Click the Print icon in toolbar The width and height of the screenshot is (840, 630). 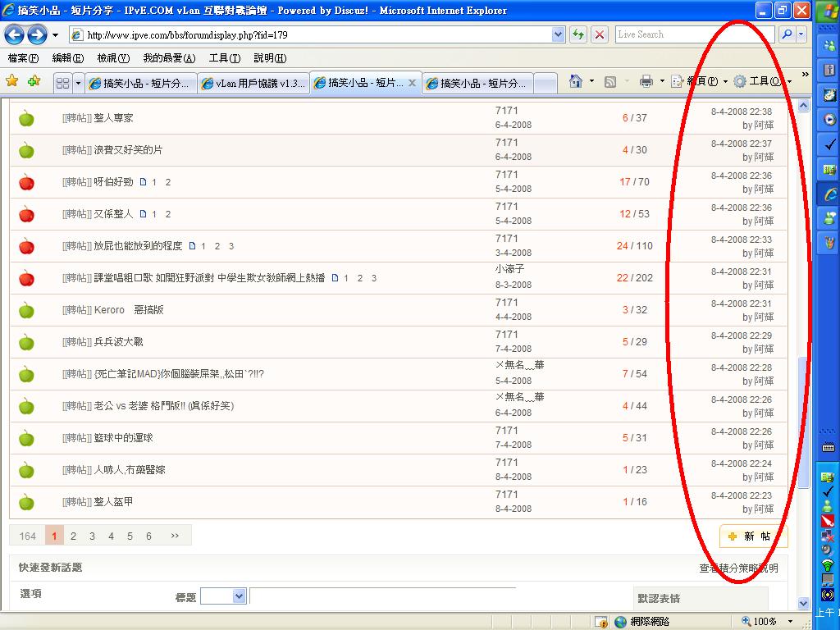646,81
